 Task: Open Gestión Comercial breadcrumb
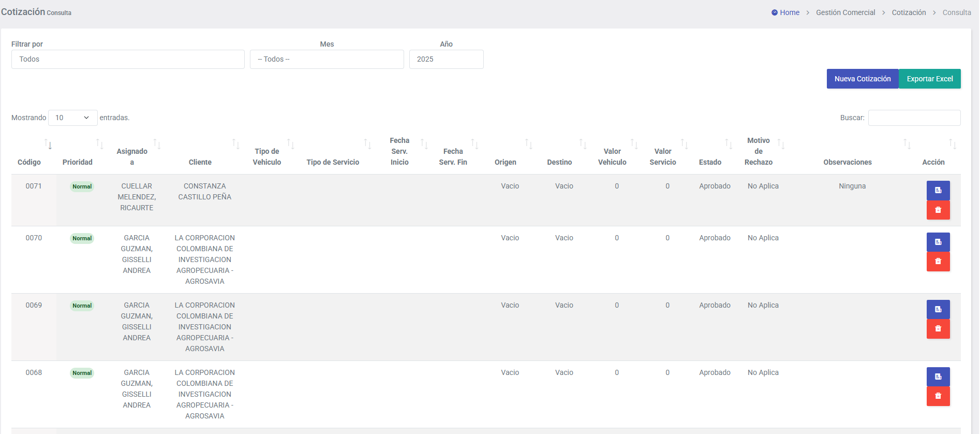pyautogui.click(x=845, y=12)
